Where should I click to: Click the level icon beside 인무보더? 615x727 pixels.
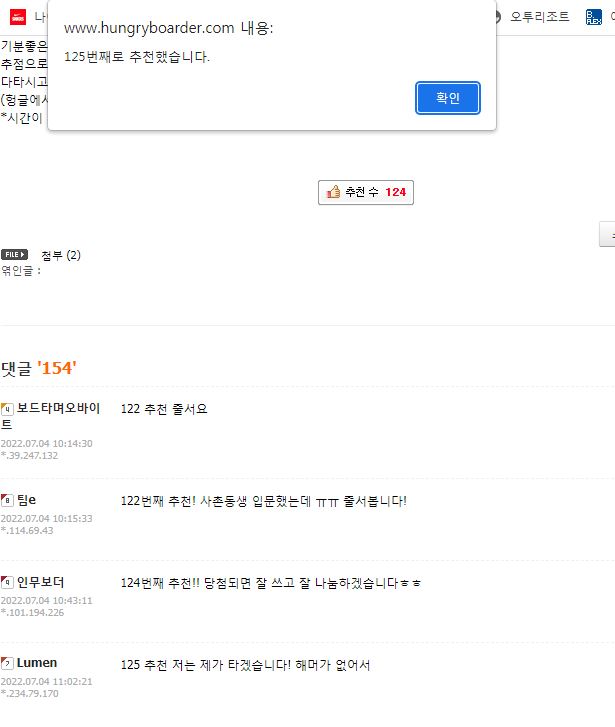click(x=7, y=582)
